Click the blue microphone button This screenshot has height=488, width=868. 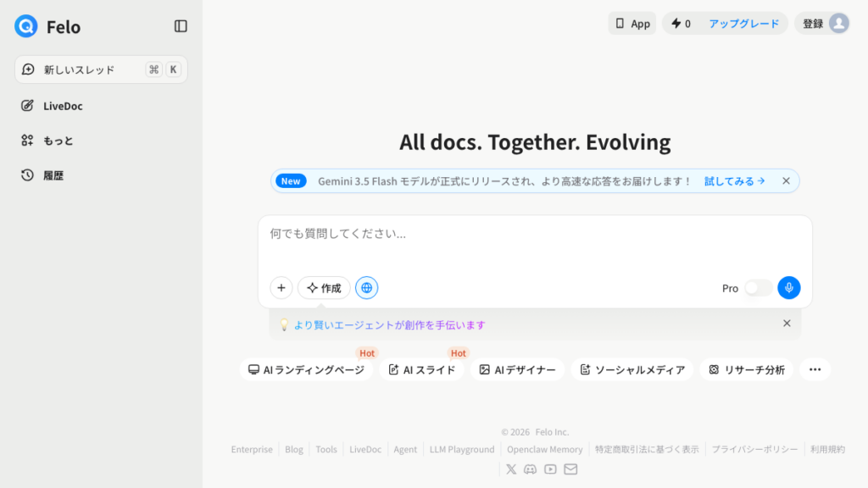[x=789, y=288]
